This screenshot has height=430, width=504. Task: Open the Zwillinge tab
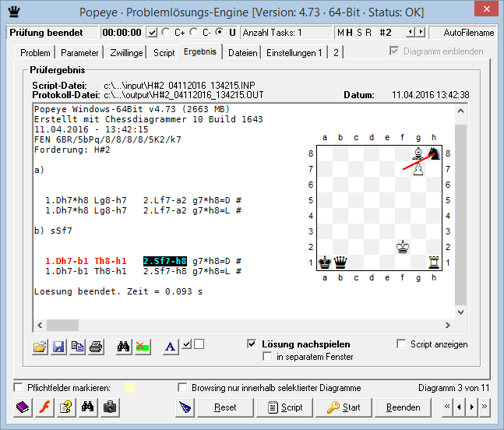click(126, 53)
